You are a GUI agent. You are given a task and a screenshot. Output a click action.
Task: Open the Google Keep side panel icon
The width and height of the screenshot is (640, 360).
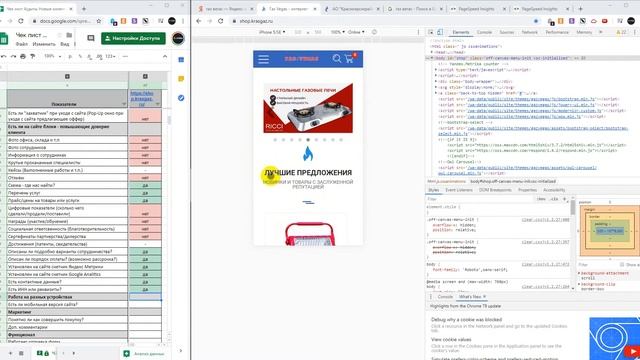pyautogui.click(x=181, y=79)
